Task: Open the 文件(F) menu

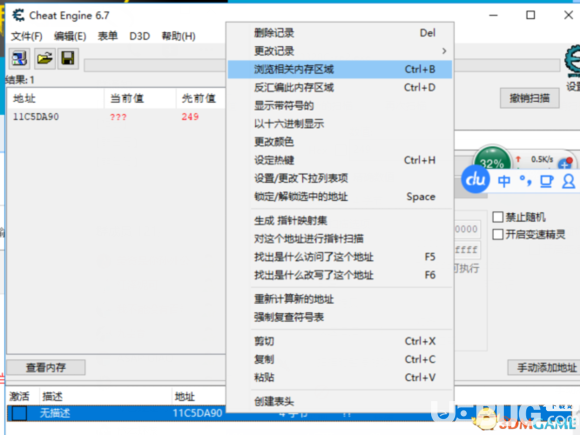Action: [27, 36]
